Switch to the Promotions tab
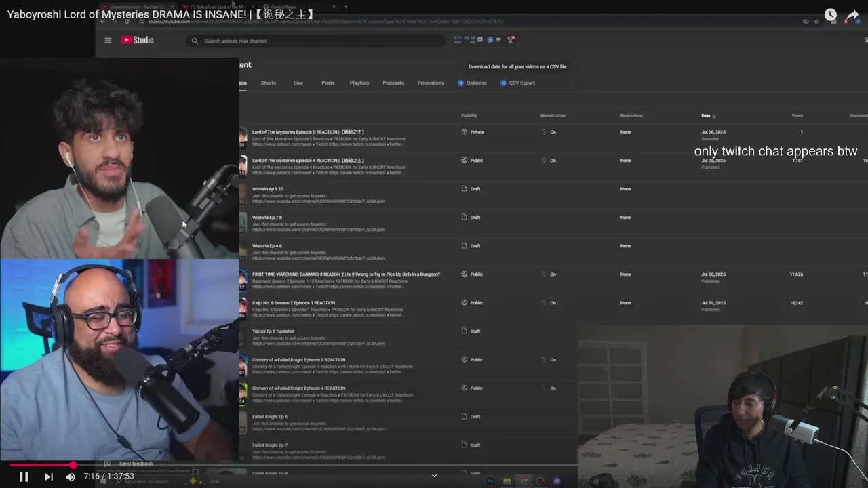Viewport: 868px width, 488px height. click(x=431, y=83)
